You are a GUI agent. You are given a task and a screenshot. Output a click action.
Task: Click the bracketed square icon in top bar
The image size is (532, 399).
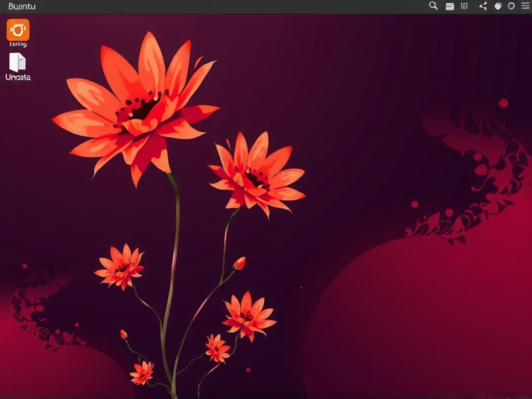pyautogui.click(x=464, y=6)
